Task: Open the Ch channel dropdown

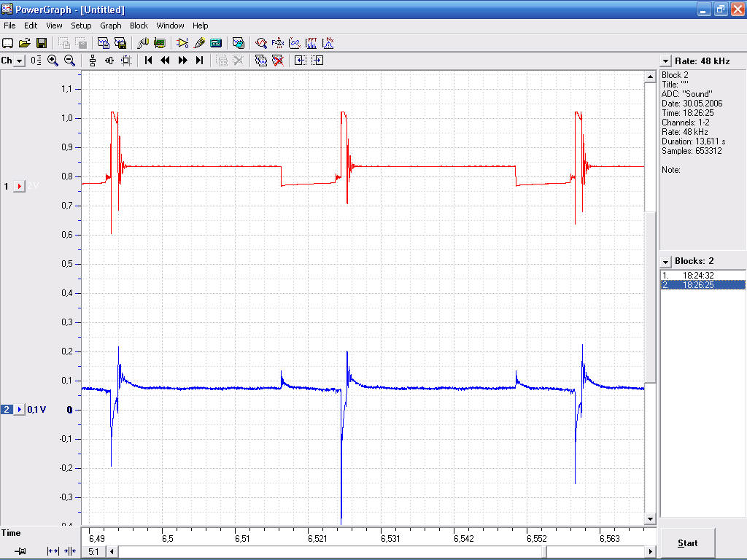Action: tap(19, 61)
